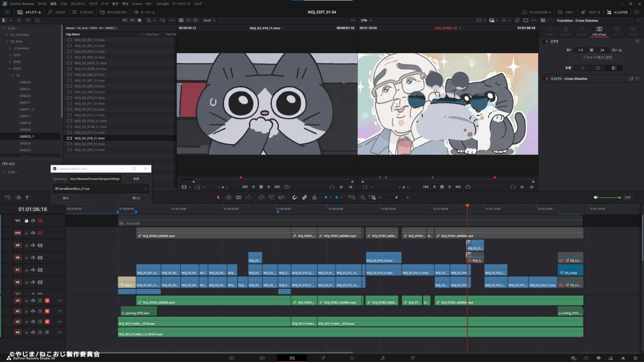Open the Keyframe panel

click(x=144, y=12)
